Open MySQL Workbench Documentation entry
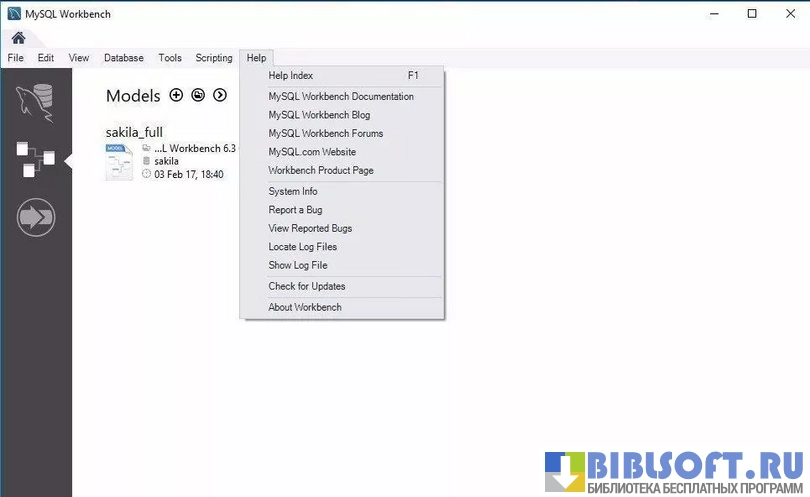This screenshot has width=810, height=497. (341, 97)
